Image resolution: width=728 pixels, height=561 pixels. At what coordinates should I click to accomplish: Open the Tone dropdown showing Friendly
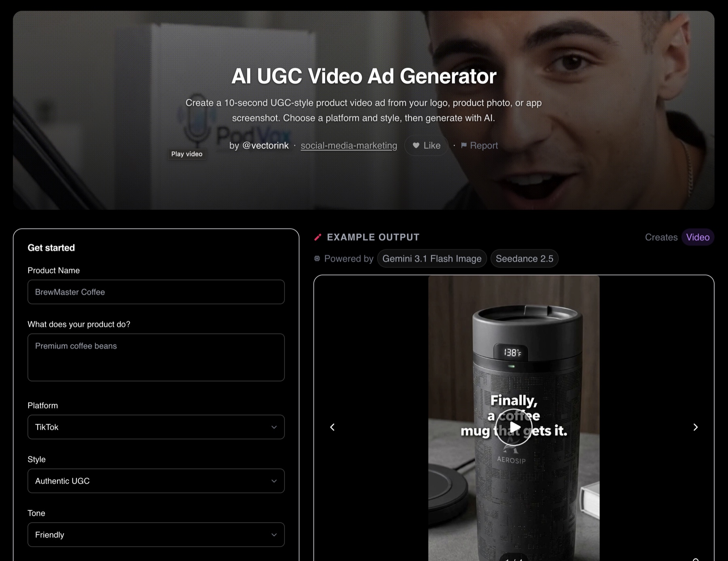click(156, 535)
